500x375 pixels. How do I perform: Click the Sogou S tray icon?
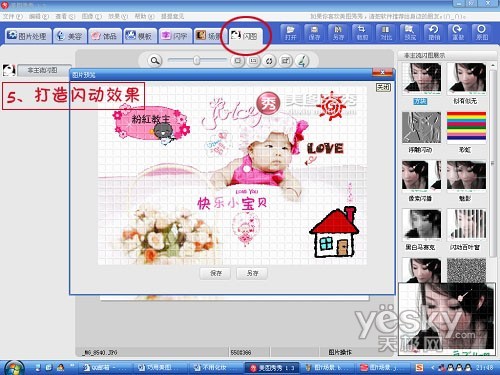pos(419,368)
